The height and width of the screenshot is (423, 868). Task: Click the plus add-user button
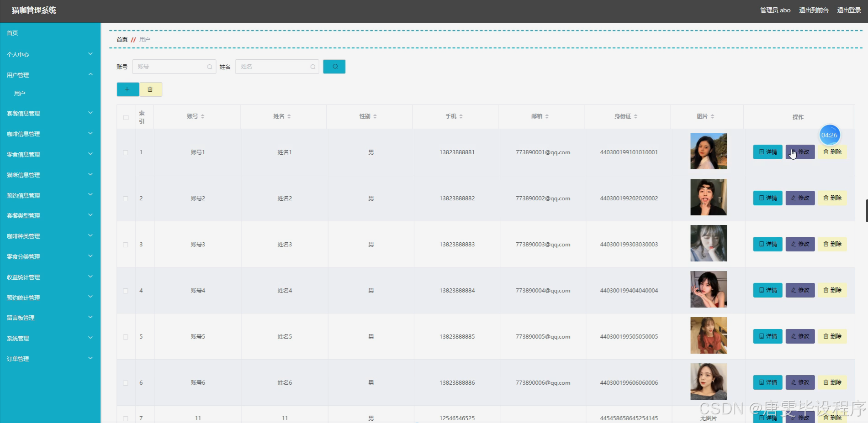127,89
